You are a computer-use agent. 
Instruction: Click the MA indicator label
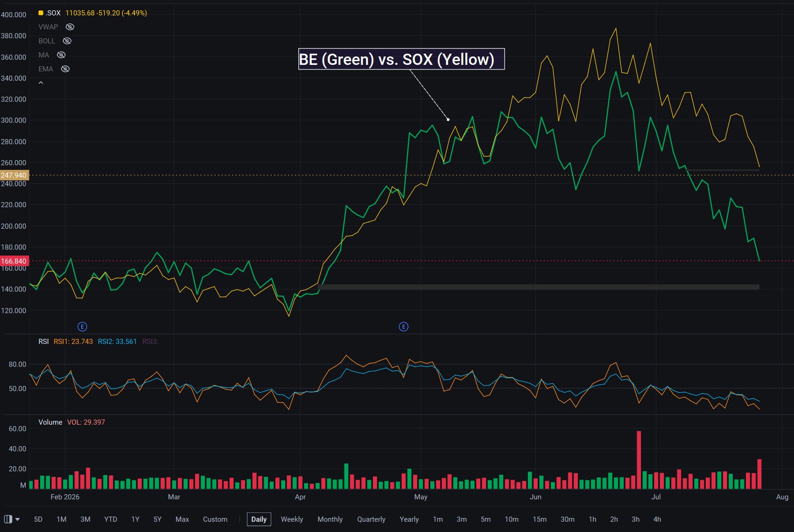click(x=44, y=55)
